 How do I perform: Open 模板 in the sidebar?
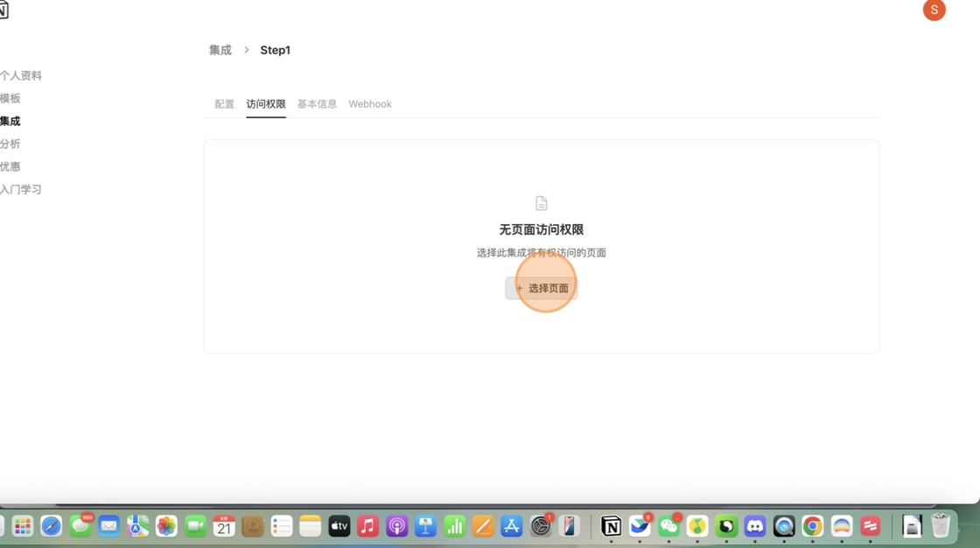(x=10, y=98)
